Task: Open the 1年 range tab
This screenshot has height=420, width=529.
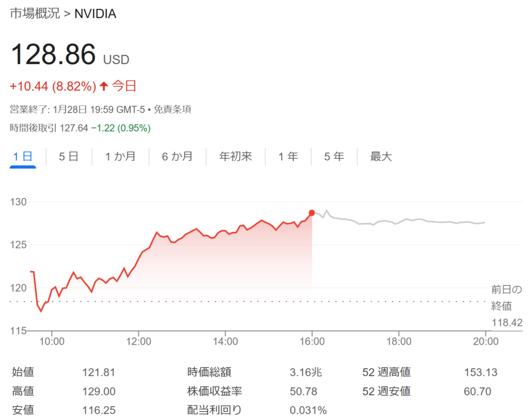Action: point(288,156)
